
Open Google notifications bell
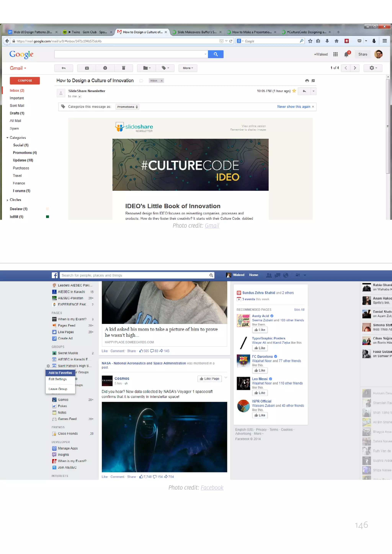point(346,54)
